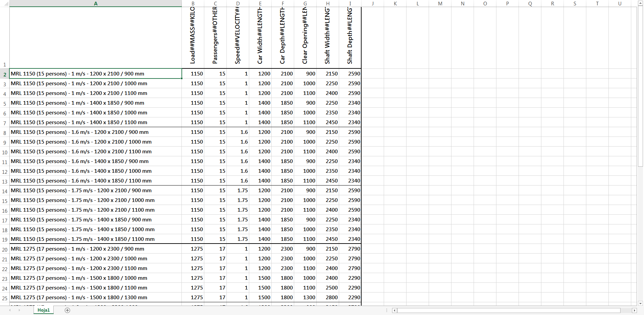Click Clear Opening 1300 in row 25
The width and height of the screenshot is (644, 315).
click(305, 297)
